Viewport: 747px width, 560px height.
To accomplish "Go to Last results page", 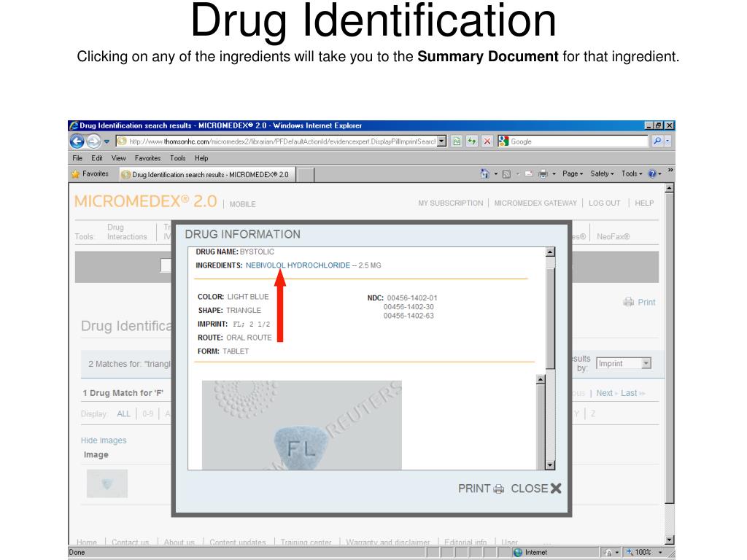I will point(629,393).
